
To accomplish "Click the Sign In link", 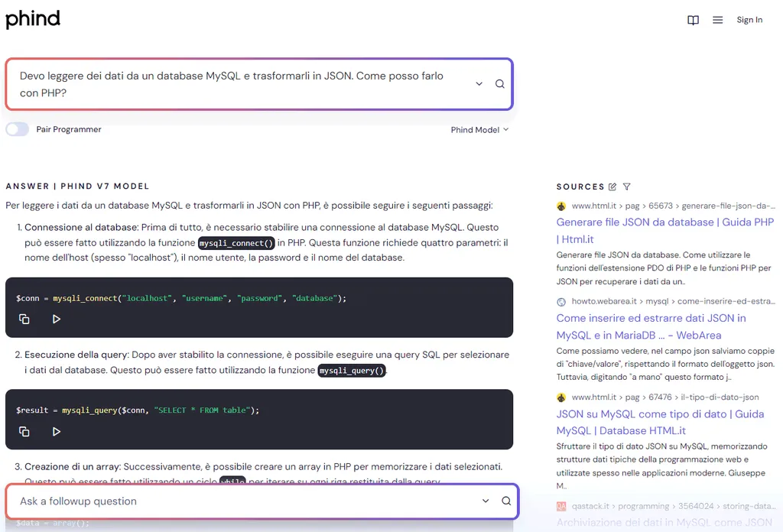I will [749, 20].
